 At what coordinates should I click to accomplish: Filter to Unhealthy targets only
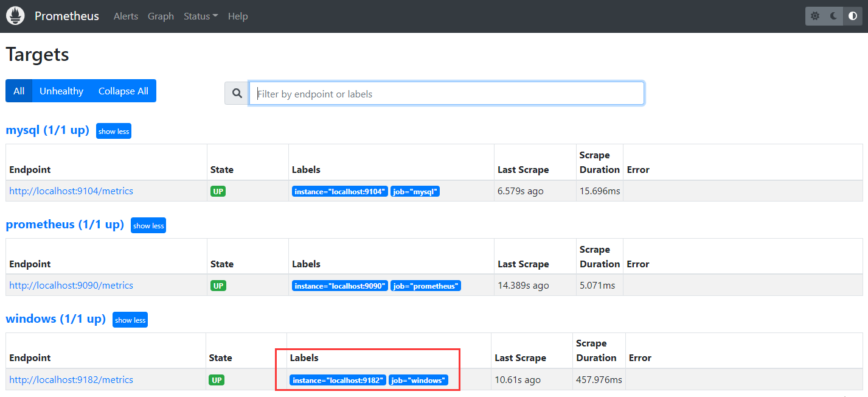[61, 91]
